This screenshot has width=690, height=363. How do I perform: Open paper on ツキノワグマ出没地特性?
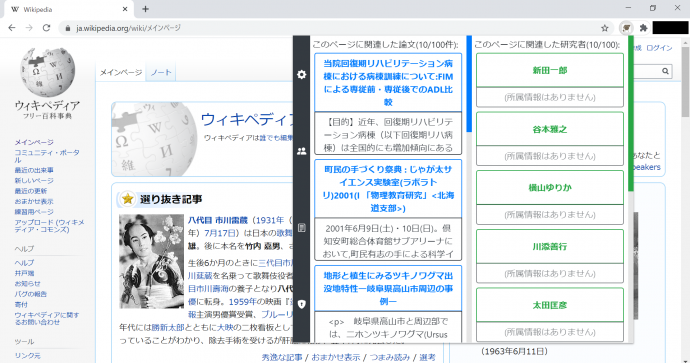(x=388, y=288)
